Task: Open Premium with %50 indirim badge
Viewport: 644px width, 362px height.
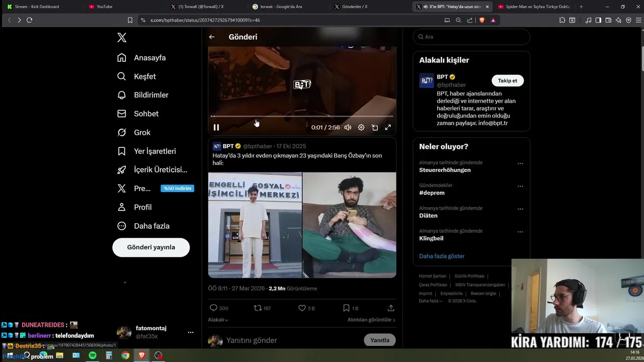Action: 155,189
